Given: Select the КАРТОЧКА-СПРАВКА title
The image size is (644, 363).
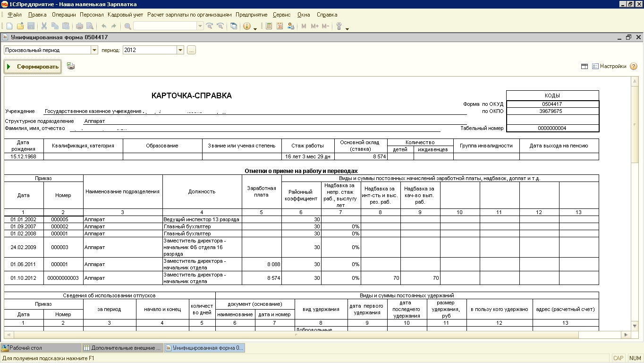Looking at the screenshot, I should [x=192, y=95].
